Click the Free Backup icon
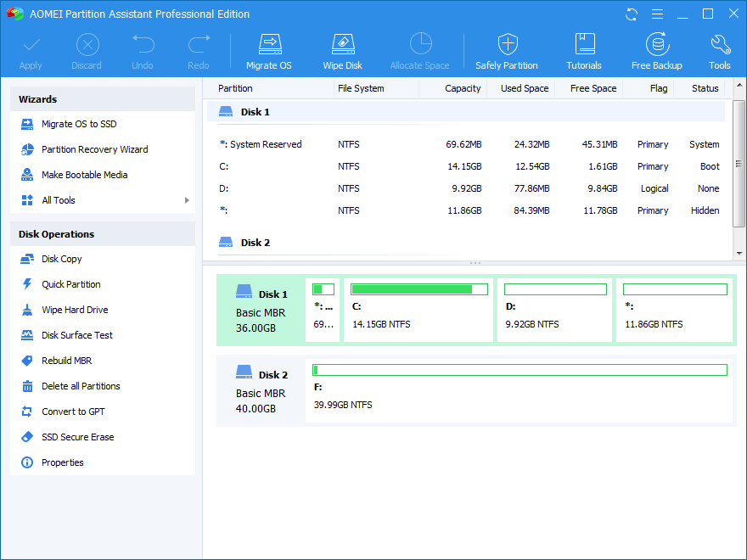Image resolution: width=747 pixels, height=560 pixels. 656,51
